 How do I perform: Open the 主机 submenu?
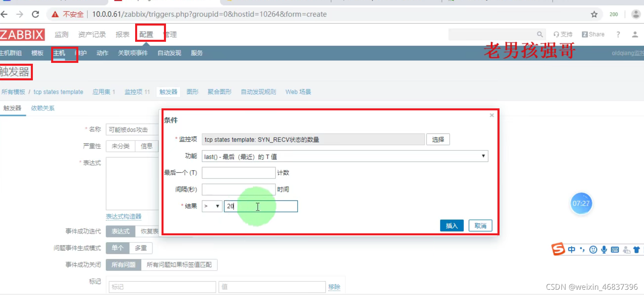point(59,53)
